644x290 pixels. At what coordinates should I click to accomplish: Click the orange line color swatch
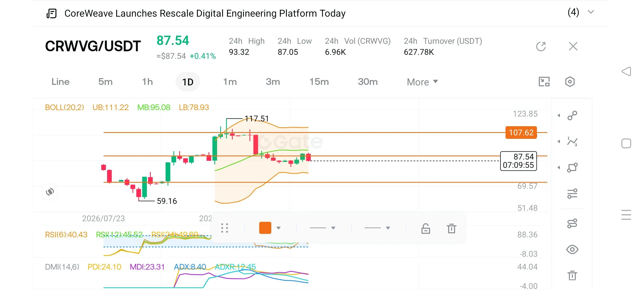265,228
